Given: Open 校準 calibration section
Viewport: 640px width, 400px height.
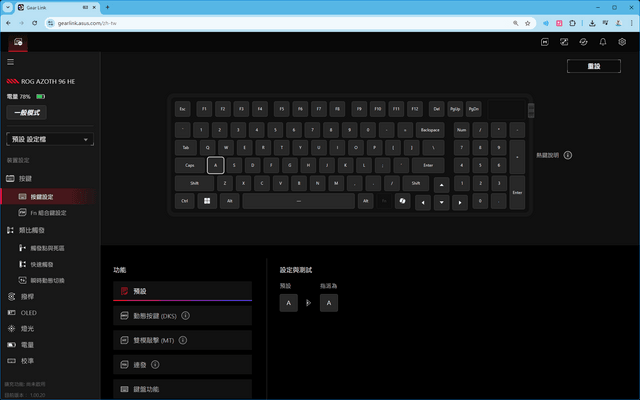Looking at the screenshot, I should [x=27, y=361].
